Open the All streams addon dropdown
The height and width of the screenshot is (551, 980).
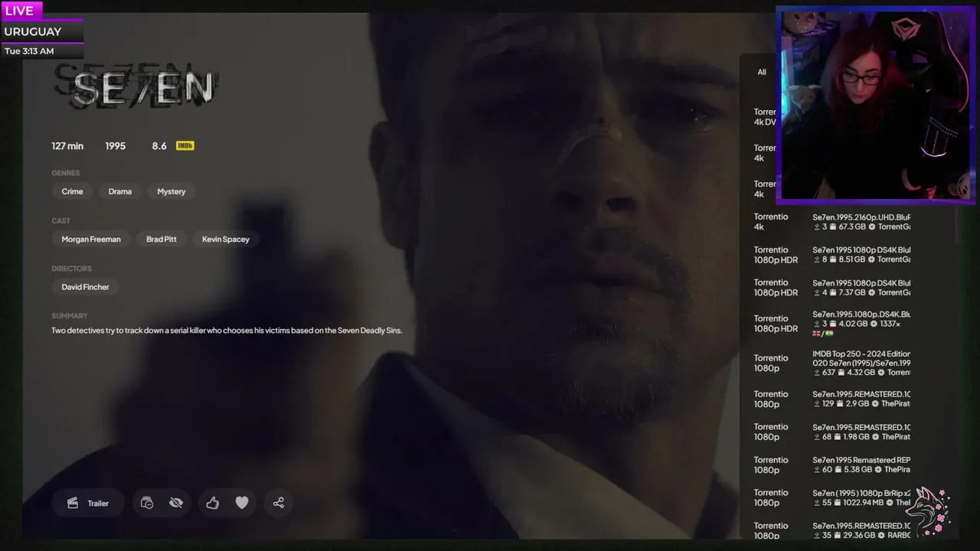pyautogui.click(x=762, y=72)
